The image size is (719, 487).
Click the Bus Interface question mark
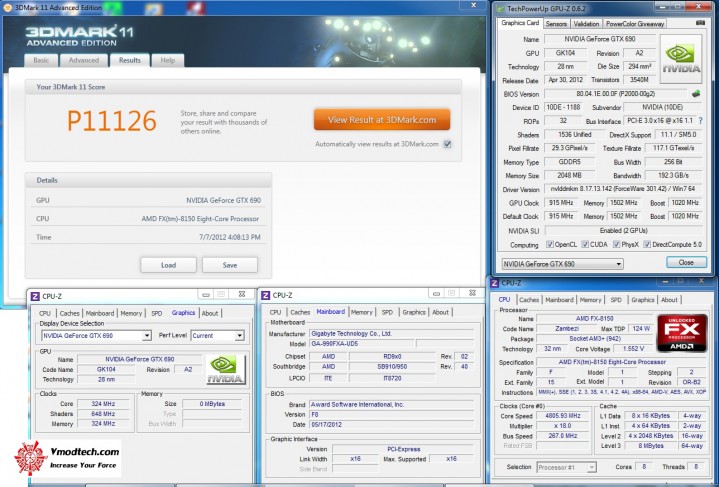coord(700,121)
